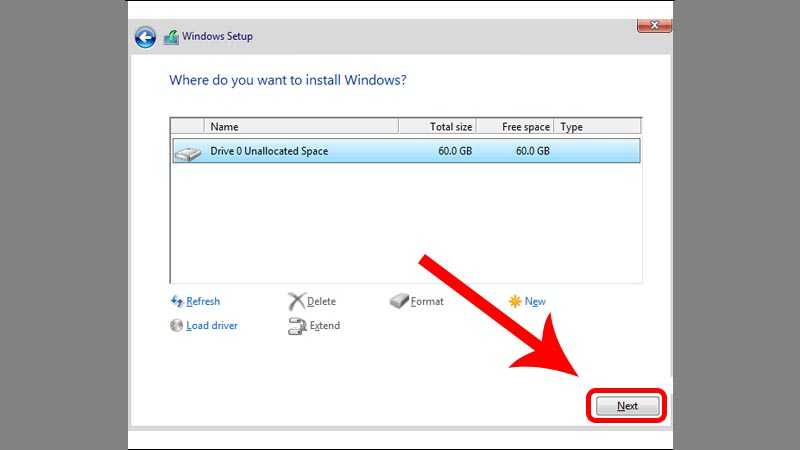Click the Format drive icon

[399, 301]
